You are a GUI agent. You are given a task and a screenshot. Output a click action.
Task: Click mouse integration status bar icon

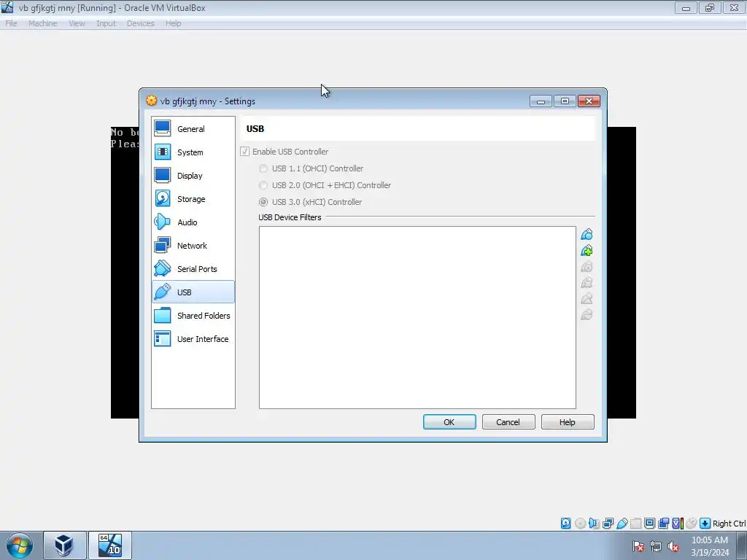pyautogui.click(x=692, y=524)
